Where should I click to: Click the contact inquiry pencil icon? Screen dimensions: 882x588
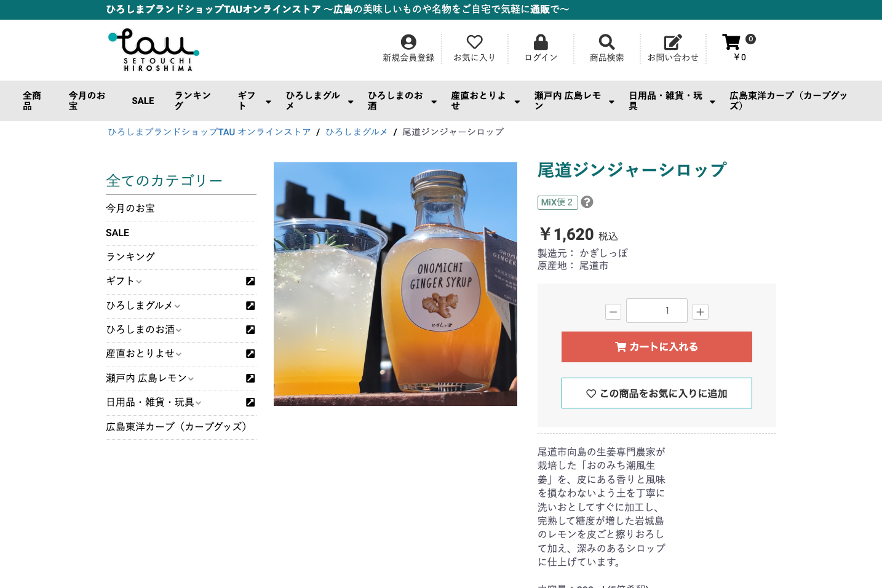[672, 42]
